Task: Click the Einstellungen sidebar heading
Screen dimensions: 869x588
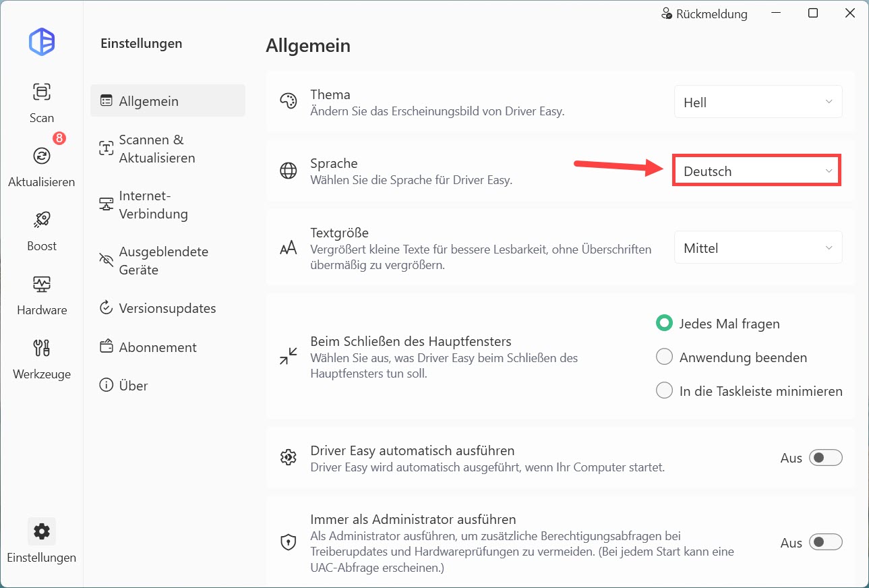Action: click(x=142, y=43)
